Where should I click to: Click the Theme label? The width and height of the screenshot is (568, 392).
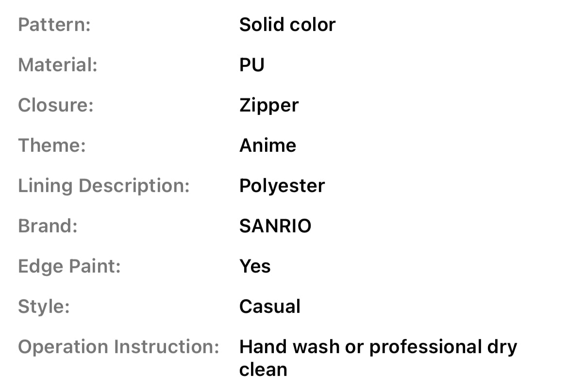(52, 146)
